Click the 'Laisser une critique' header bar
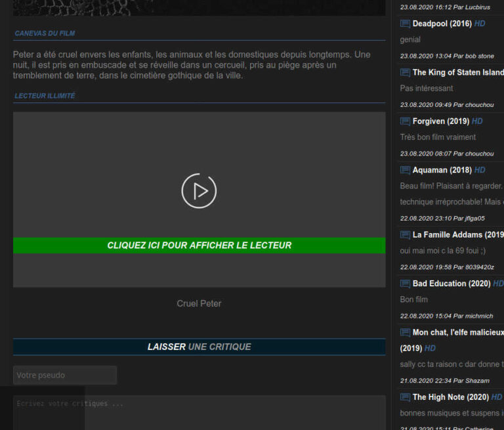The height and width of the screenshot is (430, 504). click(x=199, y=347)
